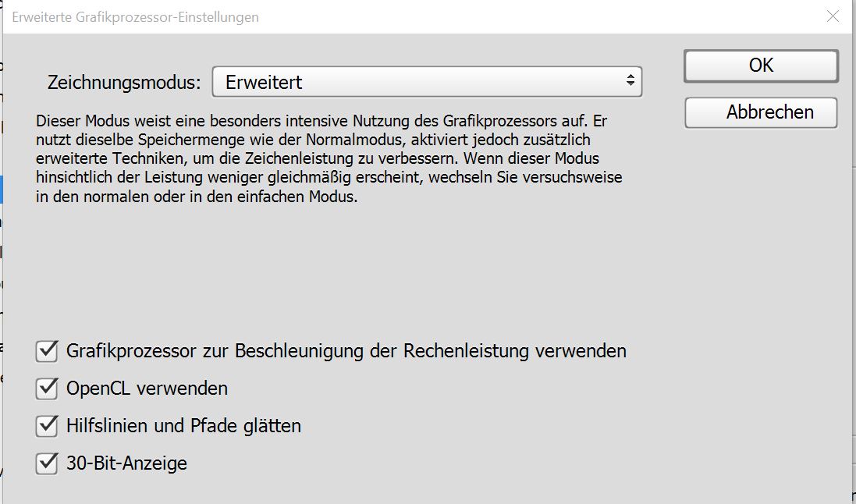This screenshot has height=504, width=856.
Task: Click the checkmark icon beside 30-Bit-Anzeige
Action: point(48,463)
